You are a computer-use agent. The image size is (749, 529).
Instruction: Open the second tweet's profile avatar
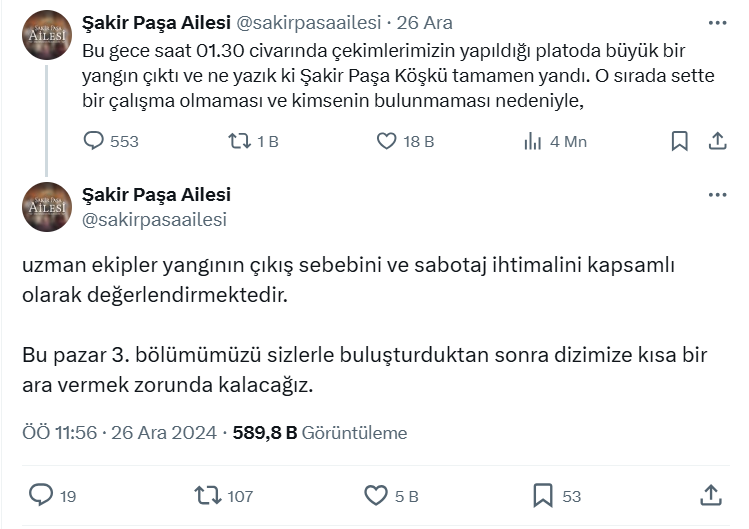[x=47, y=207]
